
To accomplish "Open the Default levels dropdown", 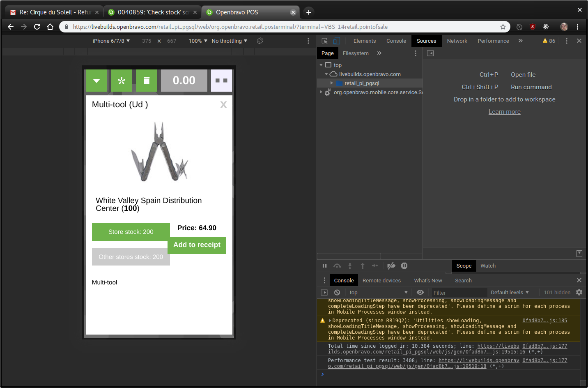I will pyautogui.click(x=510, y=292).
